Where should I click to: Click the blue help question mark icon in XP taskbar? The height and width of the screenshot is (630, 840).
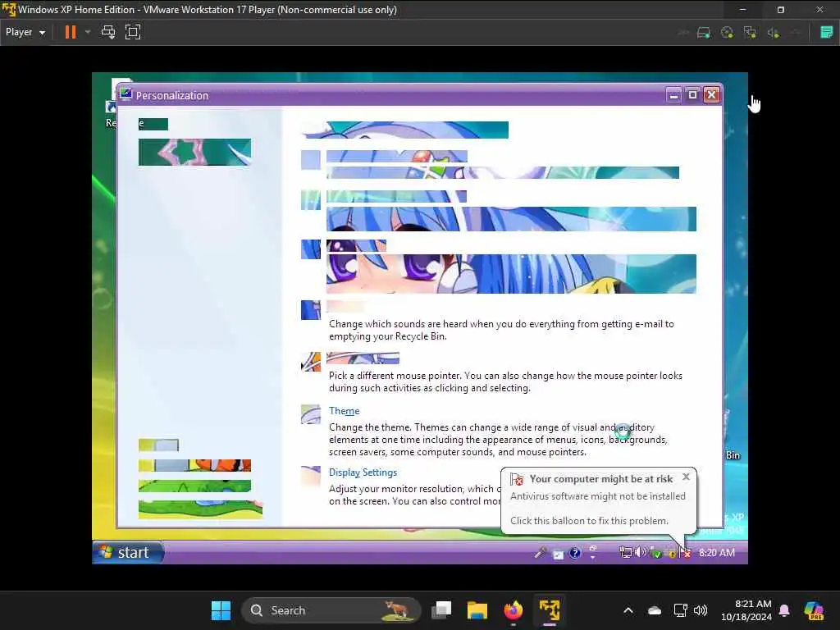coord(575,553)
